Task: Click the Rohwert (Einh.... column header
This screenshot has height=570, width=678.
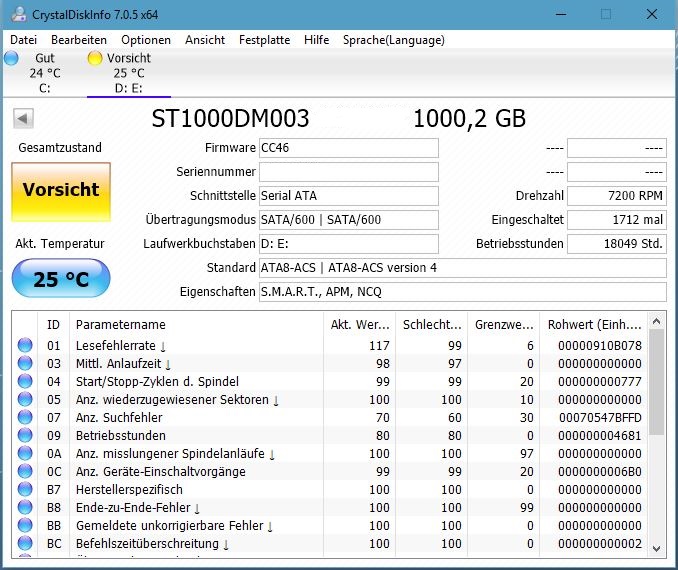Action: (x=594, y=324)
